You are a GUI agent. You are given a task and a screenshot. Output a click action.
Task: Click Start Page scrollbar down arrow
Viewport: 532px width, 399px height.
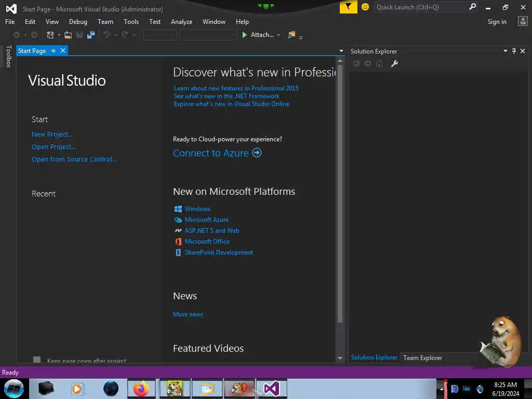coord(340,358)
